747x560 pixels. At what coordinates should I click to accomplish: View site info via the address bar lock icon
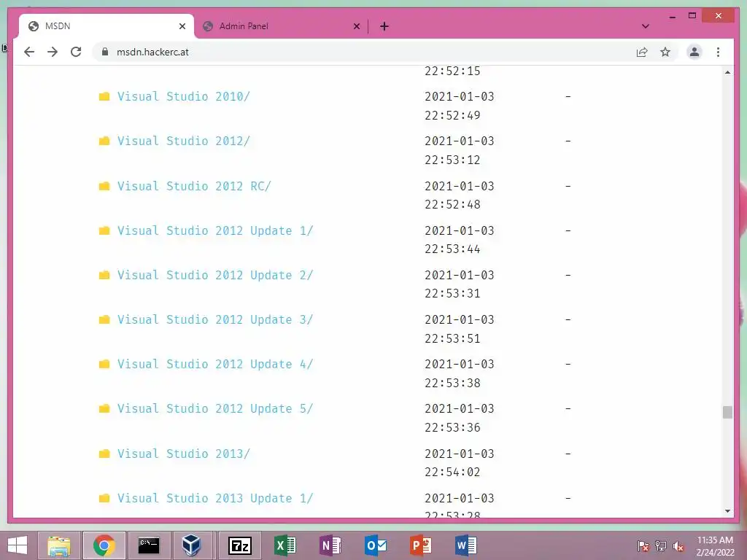[x=105, y=52]
